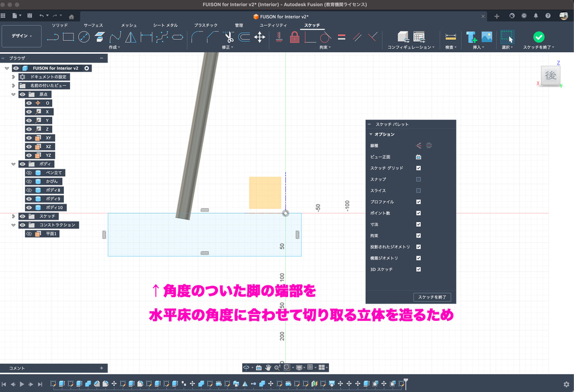Select the Circle sketch tool

(84, 37)
